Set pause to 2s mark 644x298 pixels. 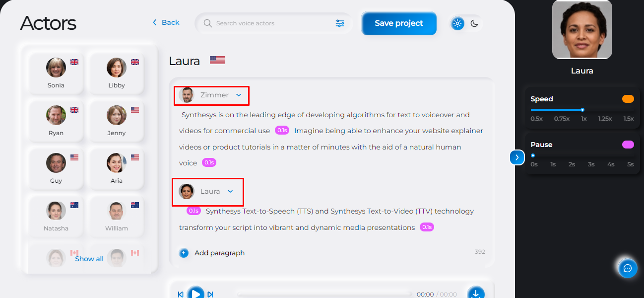[x=572, y=164]
